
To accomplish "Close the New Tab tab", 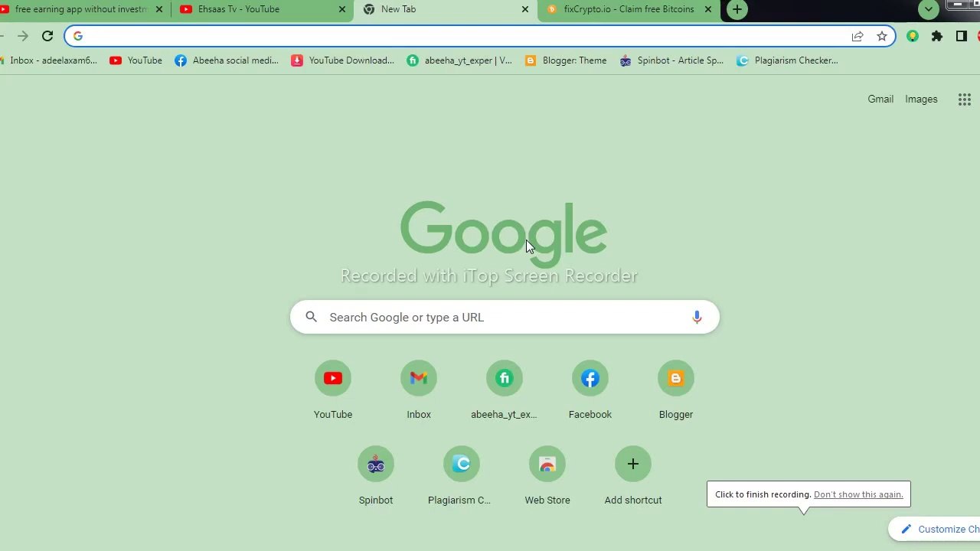I will [x=525, y=9].
